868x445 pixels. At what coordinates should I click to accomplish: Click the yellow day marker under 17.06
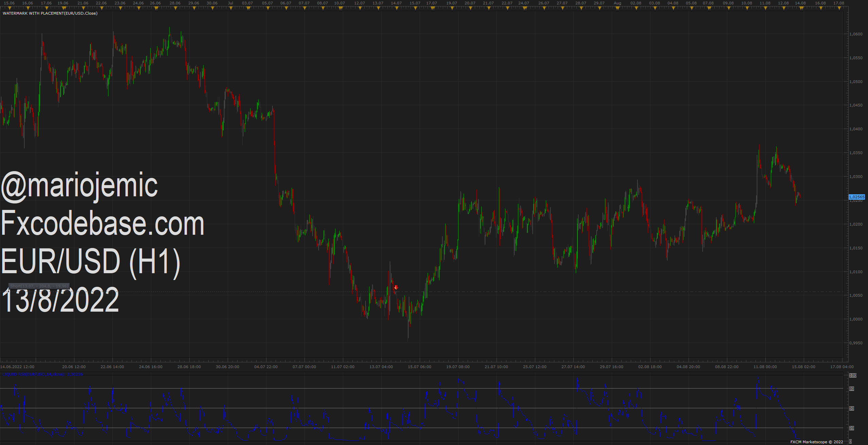coord(46,8)
